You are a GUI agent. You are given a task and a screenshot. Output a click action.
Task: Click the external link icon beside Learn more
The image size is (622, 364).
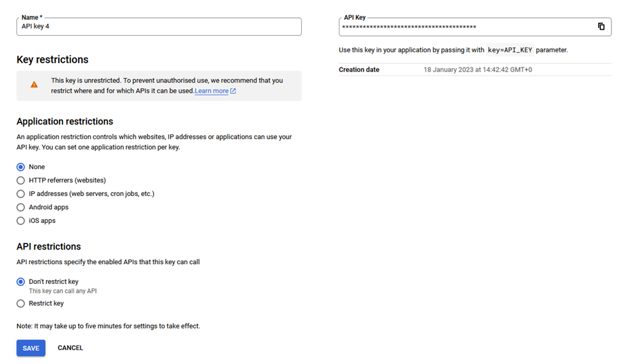233,91
